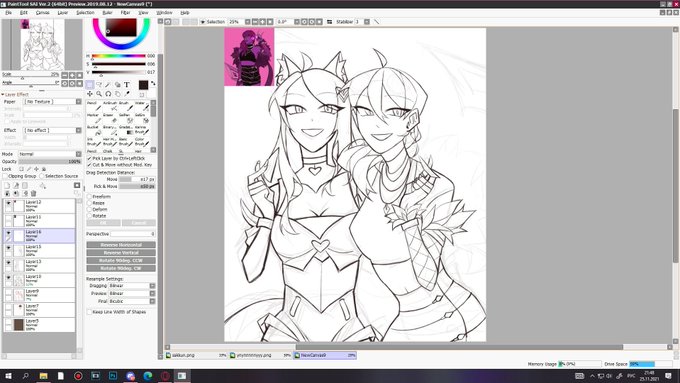Click the New Layer icon in layer panel
This screenshot has height=383, width=680.
[7, 186]
